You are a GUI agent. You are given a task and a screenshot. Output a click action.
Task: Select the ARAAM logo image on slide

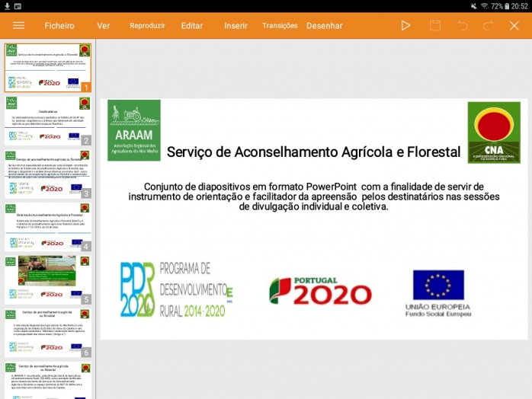pyautogui.click(x=134, y=130)
